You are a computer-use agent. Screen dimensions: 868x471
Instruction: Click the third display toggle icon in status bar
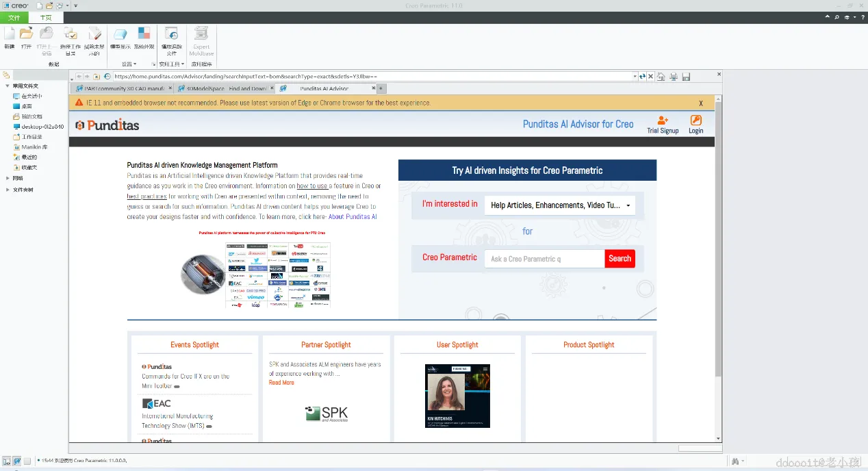pos(27,461)
